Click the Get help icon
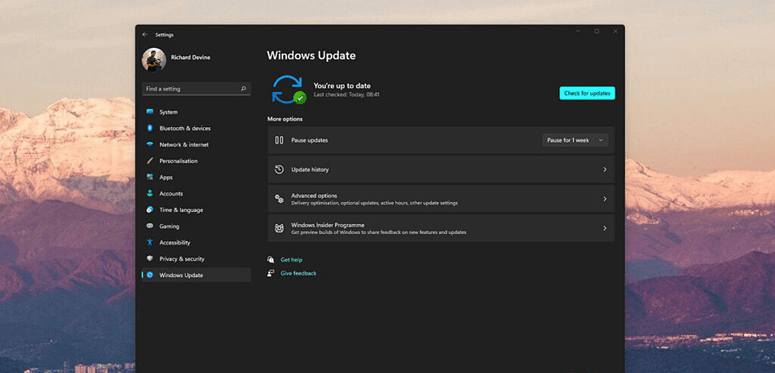The height and width of the screenshot is (373, 775). click(270, 259)
